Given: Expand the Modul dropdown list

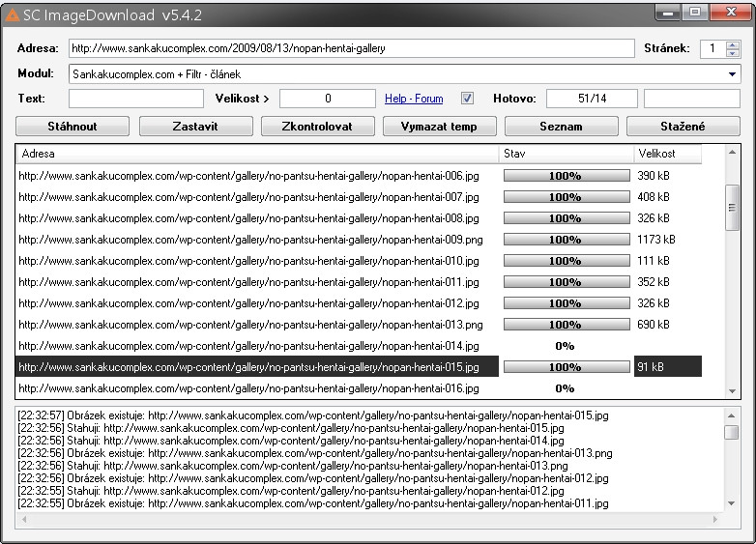Looking at the screenshot, I should coord(732,74).
